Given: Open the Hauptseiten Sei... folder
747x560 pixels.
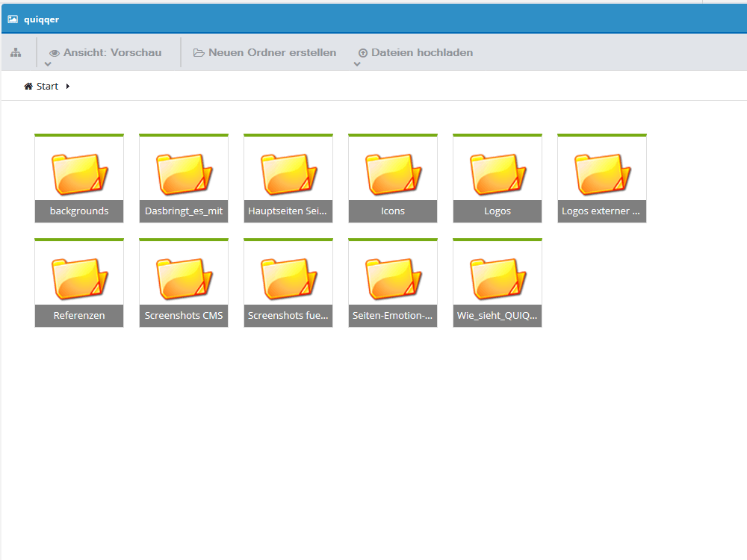Looking at the screenshot, I should pos(288,178).
